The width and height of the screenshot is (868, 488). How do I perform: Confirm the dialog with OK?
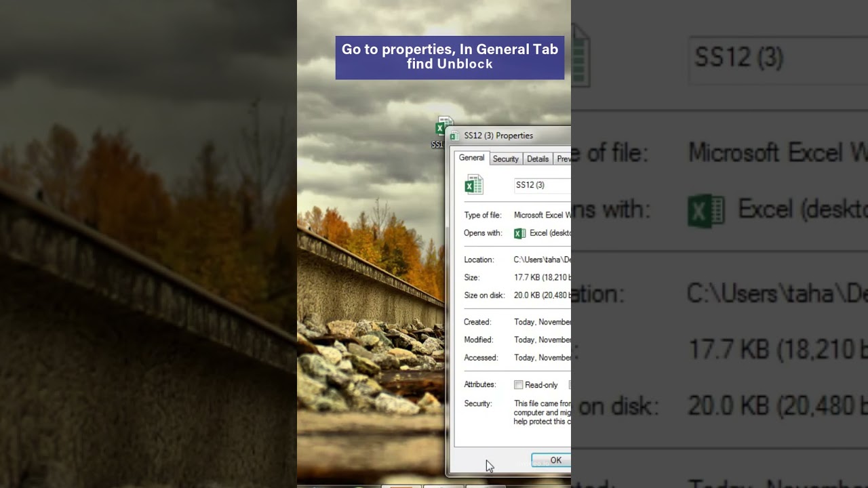pos(551,460)
